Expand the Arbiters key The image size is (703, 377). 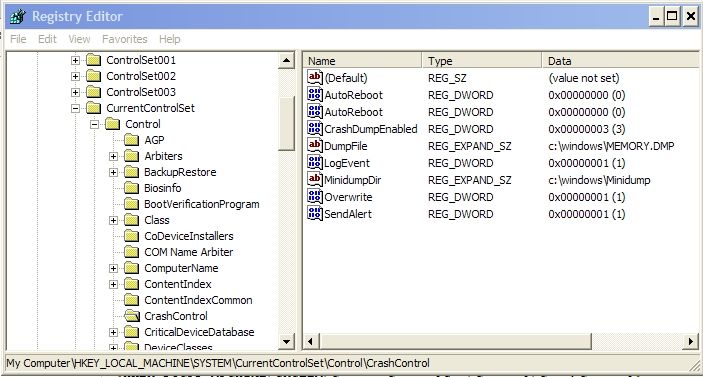113,156
